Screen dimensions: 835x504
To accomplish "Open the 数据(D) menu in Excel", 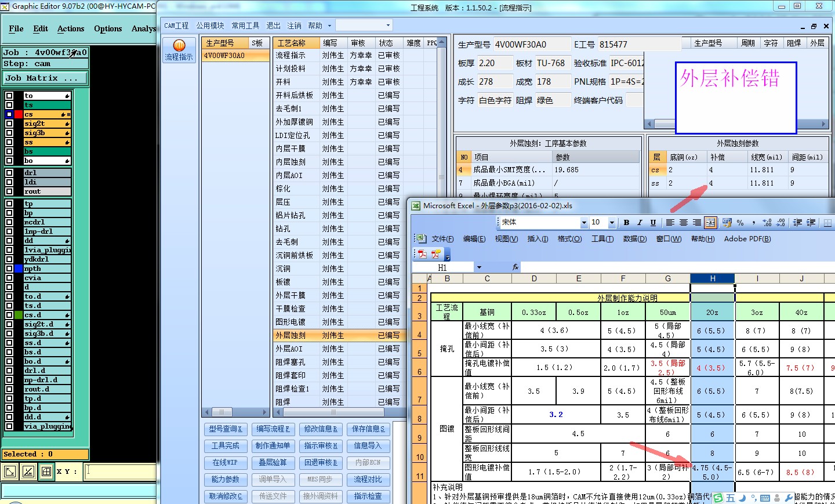I will coord(634,239).
